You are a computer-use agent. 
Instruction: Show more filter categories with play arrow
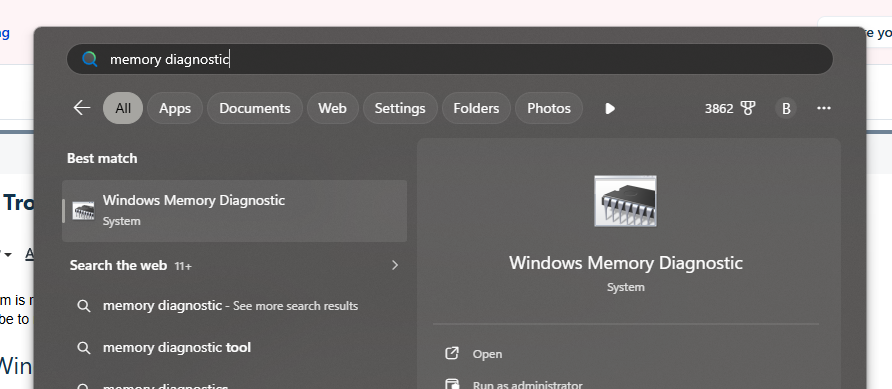click(610, 108)
